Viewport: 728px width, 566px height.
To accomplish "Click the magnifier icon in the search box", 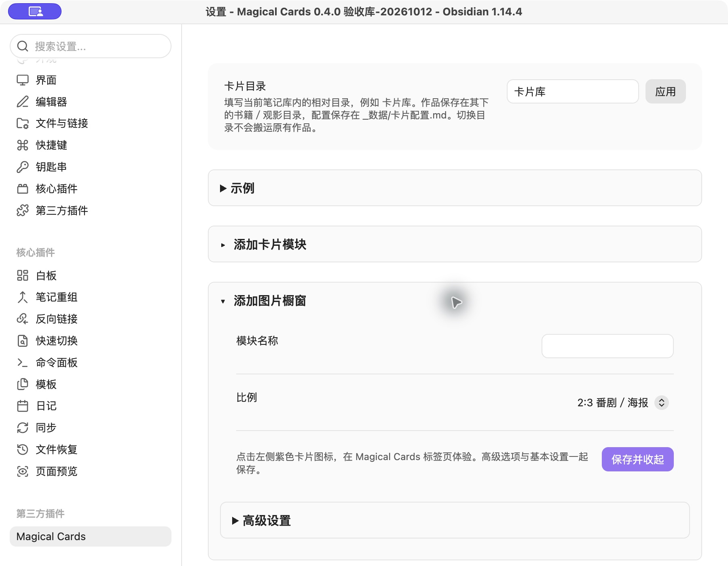I will [23, 46].
